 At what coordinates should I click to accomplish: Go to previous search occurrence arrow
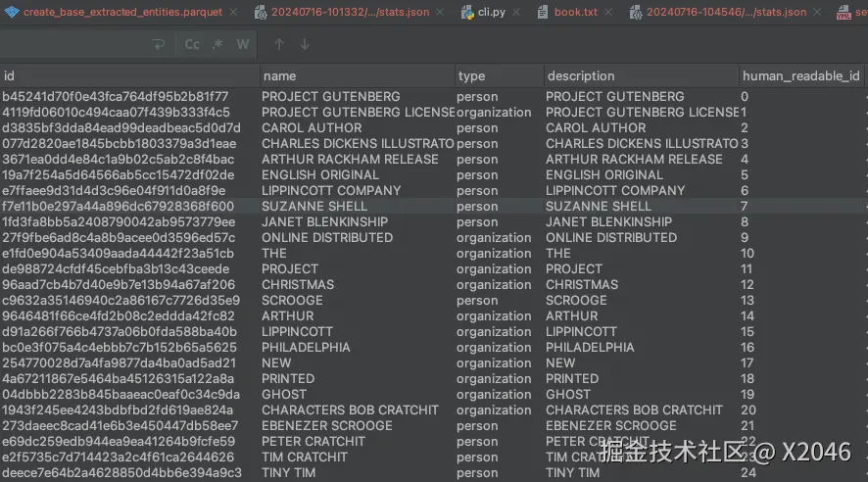(x=279, y=44)
